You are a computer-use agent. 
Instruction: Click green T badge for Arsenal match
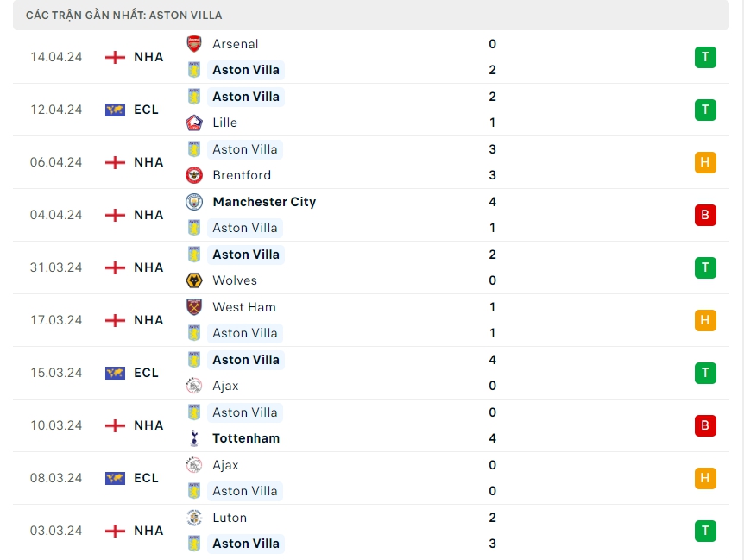click(x=705, y=58)
